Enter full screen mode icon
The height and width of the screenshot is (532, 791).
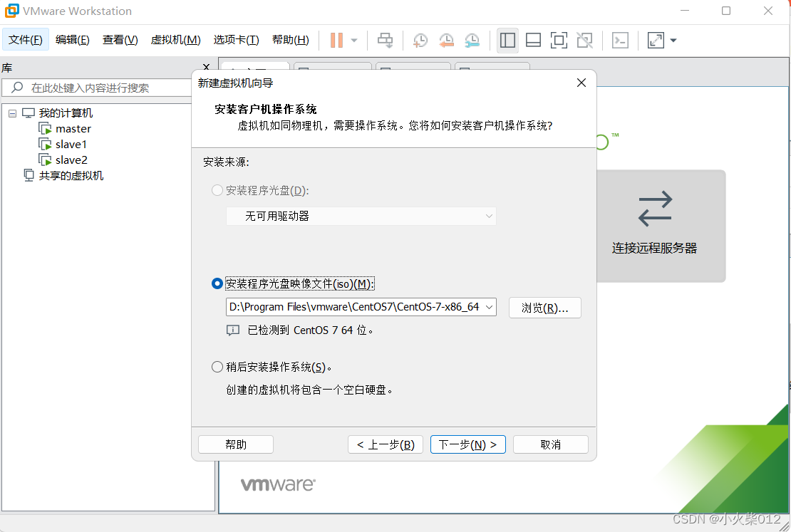point(559,41)
